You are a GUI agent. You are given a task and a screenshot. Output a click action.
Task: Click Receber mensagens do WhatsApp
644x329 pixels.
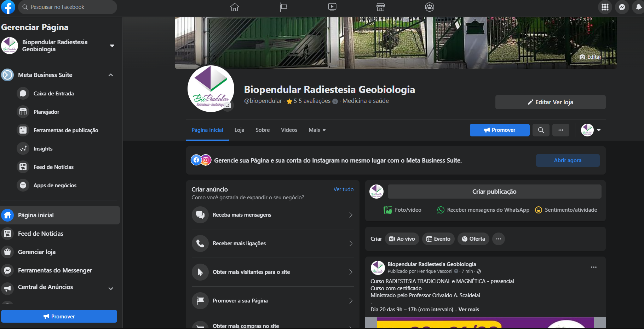[x=483, y=210]
